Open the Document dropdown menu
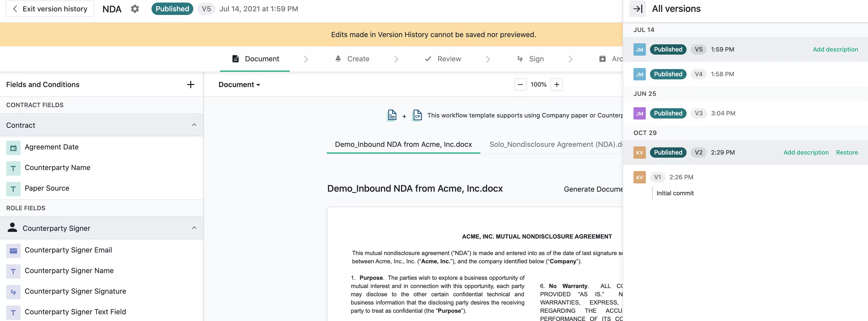Image resolution: width=868 pixels, height=321 pixels. (239, 85)
